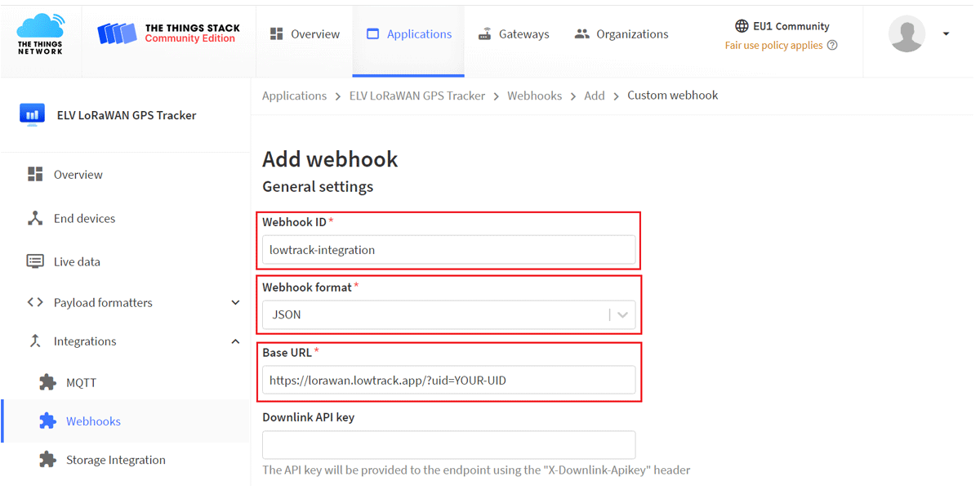Image resolution: width=980 pixels, height=490 pixels.
Task: Click the Add breadcrumb link
Action: point(595,96)
